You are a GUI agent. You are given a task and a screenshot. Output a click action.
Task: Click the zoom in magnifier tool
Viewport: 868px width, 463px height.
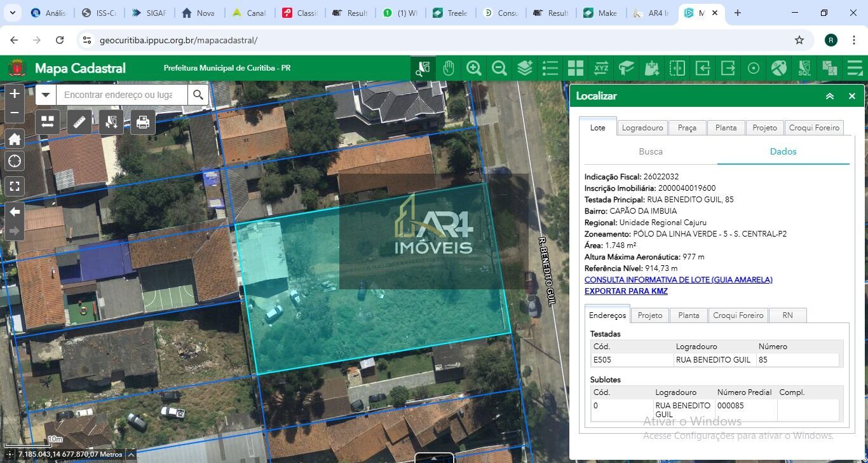(x=474, y=68)
